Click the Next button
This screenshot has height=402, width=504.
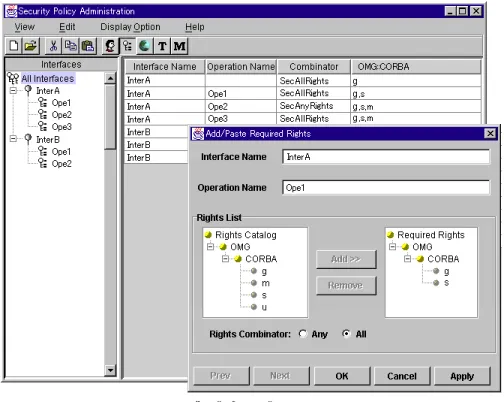click(x=281, y=376)
